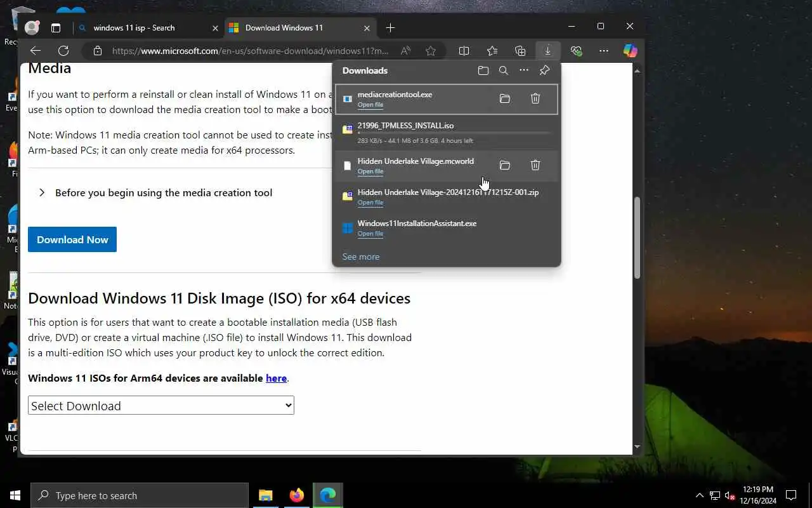Click the microsoft.com address bar URL

(250, 51)
